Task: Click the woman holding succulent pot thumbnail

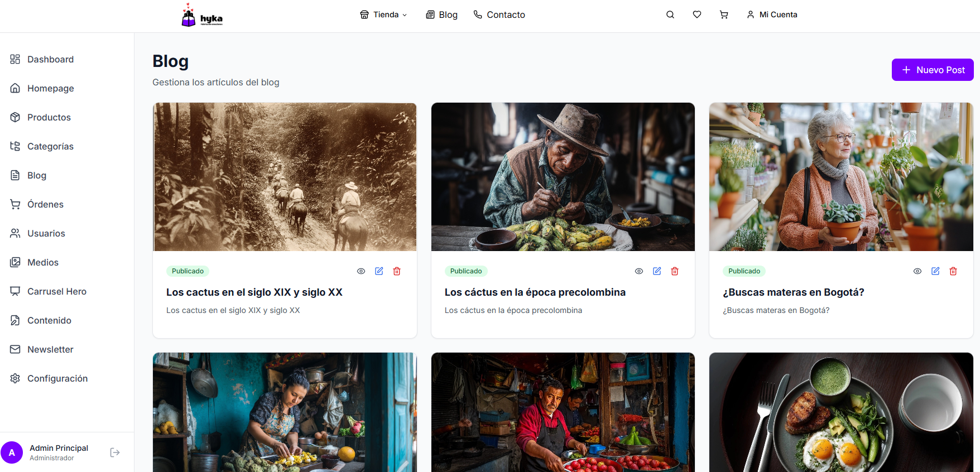Action: pos(841,177)
